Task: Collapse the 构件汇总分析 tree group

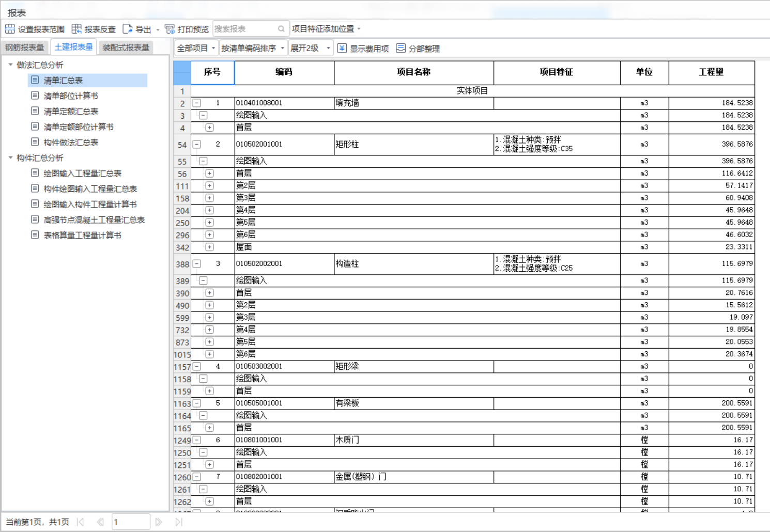Action: (11, 158)
